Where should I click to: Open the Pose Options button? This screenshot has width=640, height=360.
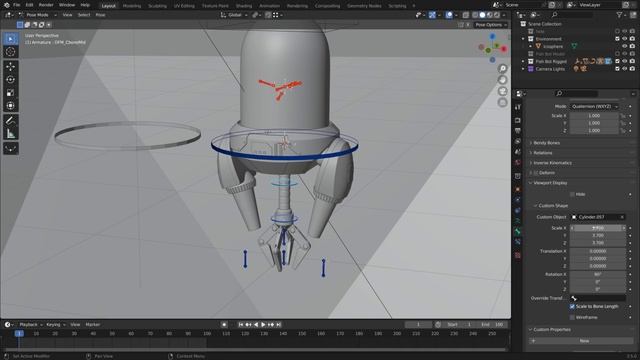pyautogui.click(x=491, y=24)
